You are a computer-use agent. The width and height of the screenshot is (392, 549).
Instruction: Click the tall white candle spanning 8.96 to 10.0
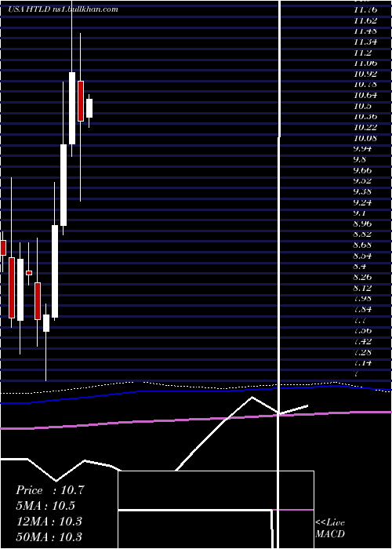point(64,185)
